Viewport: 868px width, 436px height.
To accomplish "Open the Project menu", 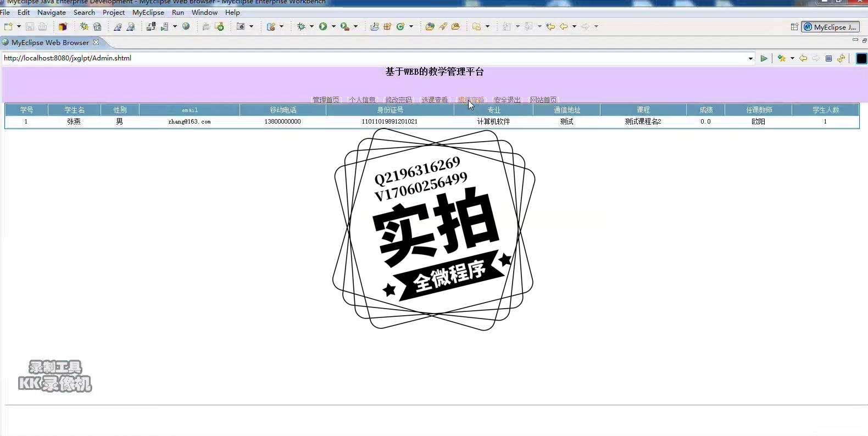I will [114, 12].
